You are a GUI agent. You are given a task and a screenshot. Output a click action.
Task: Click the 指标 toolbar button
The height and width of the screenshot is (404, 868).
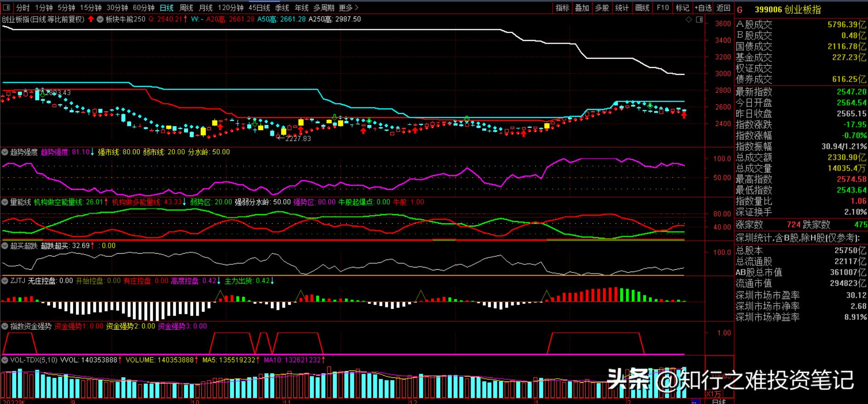[562, 8]
